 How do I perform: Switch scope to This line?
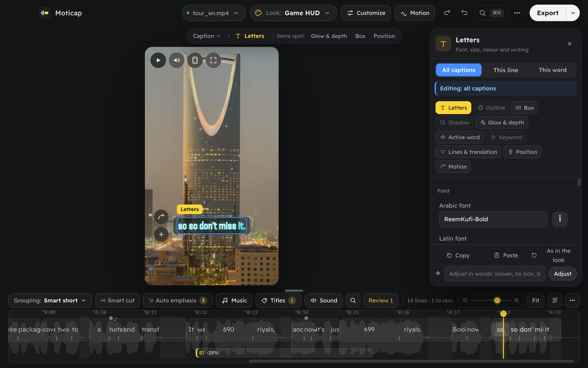506,70
